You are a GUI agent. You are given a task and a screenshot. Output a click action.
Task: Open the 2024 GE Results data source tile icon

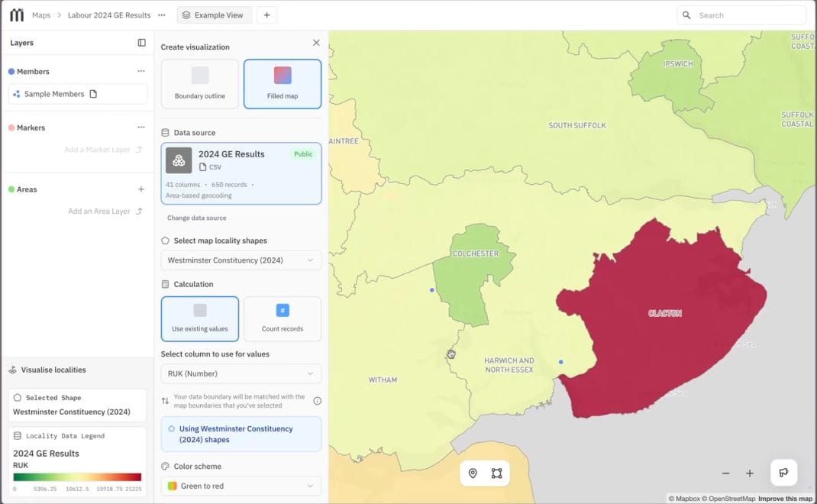tap(178, 160)
